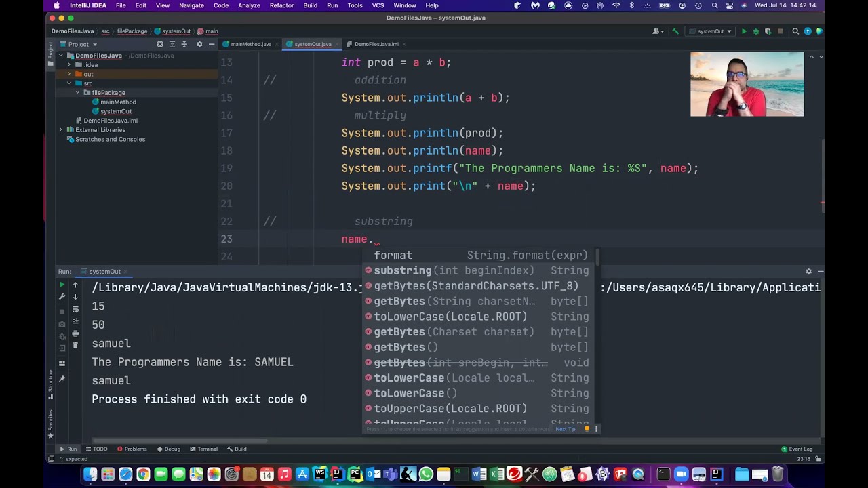Viewport: 868px width, 488px height.
Task: Toggle the Structure tool window side tab
Action: [x=50, y=384]
